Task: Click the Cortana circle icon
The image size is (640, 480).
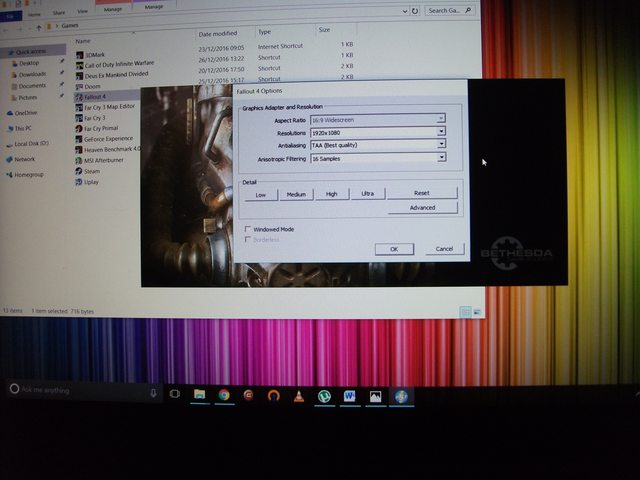Action: pyautogui.click(x=14, y=389)
